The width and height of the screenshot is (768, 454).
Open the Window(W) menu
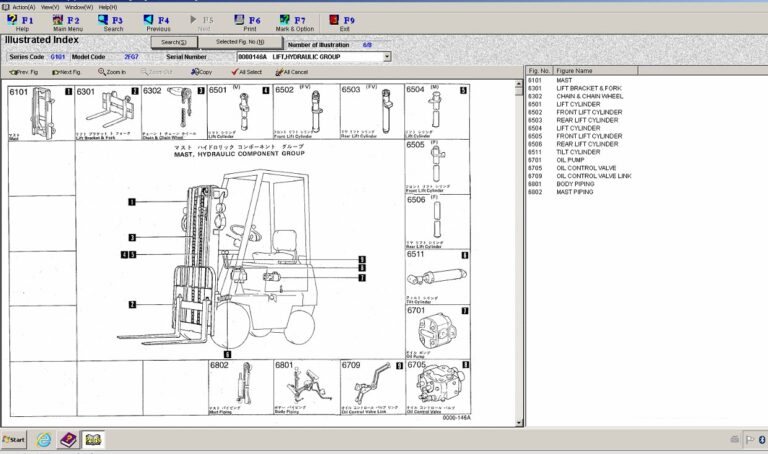click(x=79, y=7)
